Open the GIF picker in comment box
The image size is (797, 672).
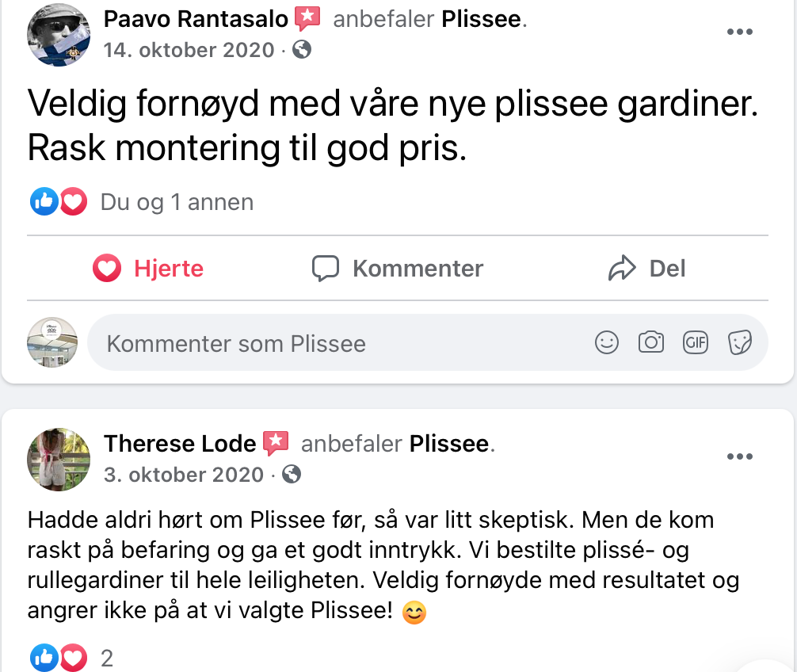695,342
